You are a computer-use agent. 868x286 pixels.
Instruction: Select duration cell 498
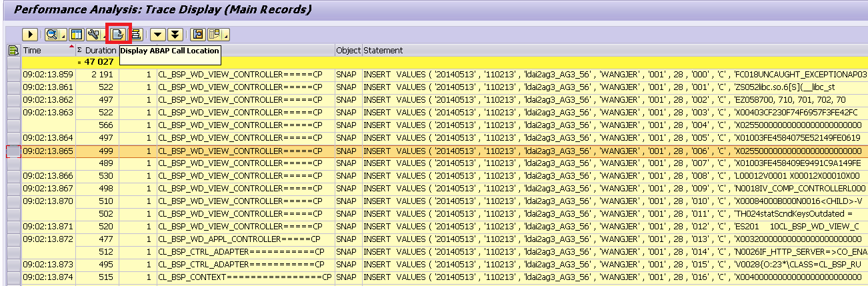97,188
